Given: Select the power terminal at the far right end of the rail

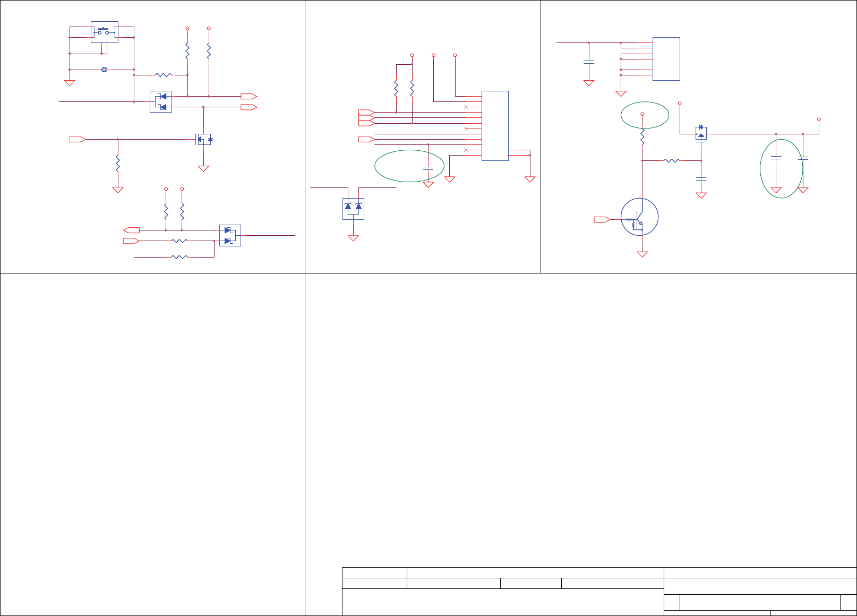Looking at the screenshot, I should pos(819,119).
